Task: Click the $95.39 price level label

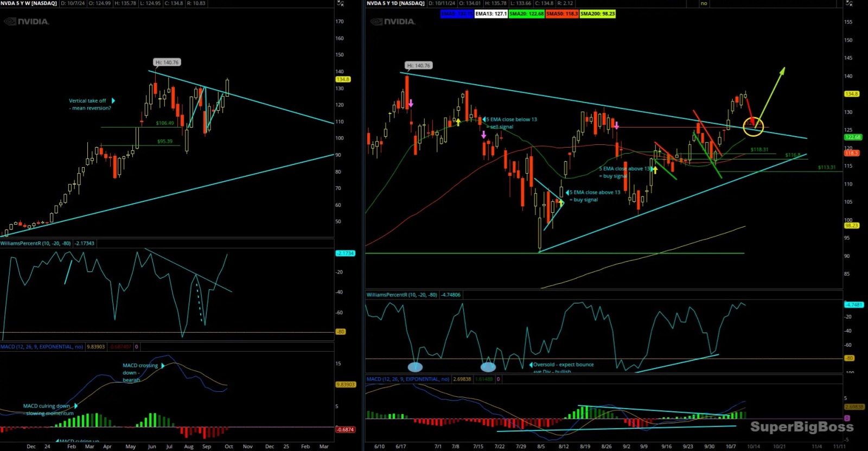Action: [x=165, y=142]
